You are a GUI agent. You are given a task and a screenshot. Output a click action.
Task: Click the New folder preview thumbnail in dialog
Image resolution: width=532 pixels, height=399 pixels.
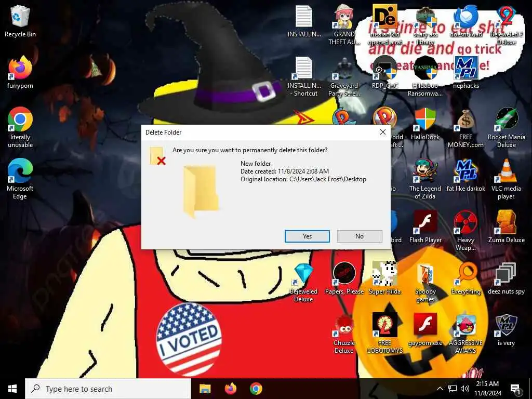click(x=200, y=192)
